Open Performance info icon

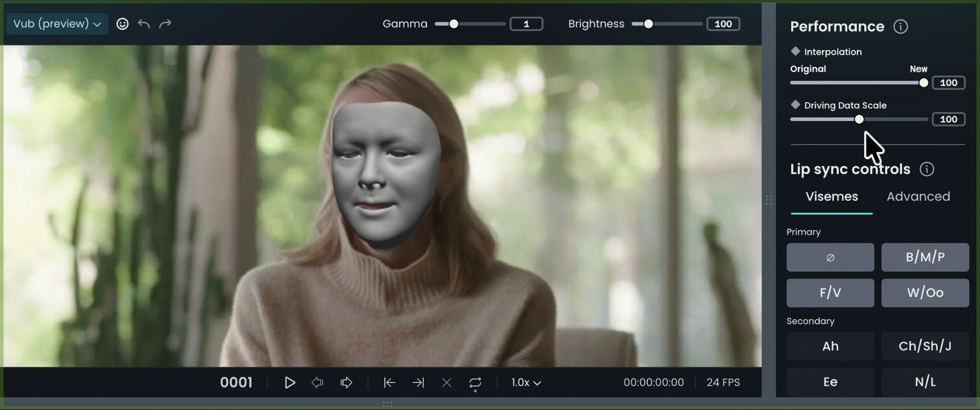(x=900, y=27)
